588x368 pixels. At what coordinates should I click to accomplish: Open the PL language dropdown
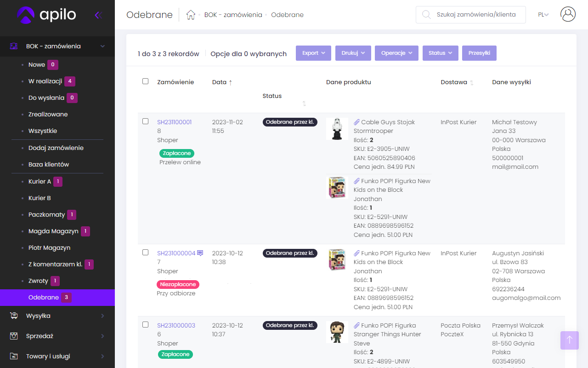pos(543,14)
